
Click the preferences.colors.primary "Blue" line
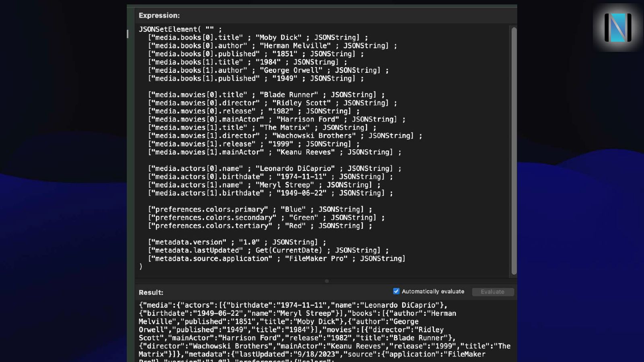260,210
